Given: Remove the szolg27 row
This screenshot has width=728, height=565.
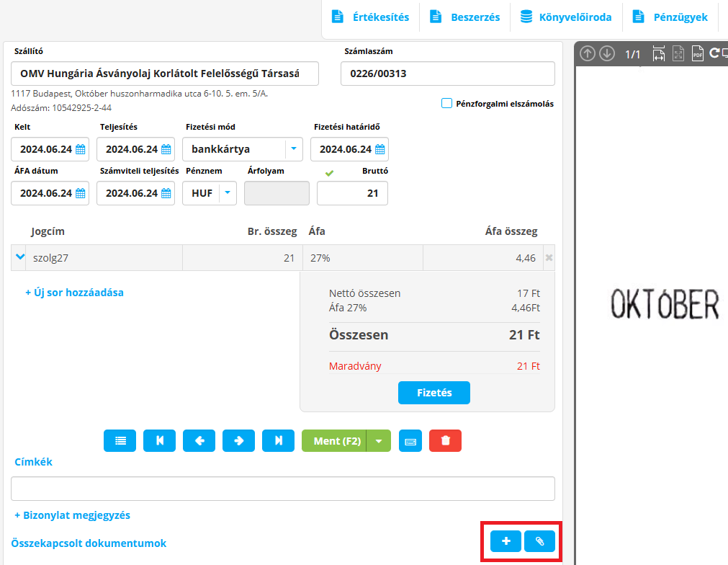Looking at the screenshot, I should (x=549, y=258).
